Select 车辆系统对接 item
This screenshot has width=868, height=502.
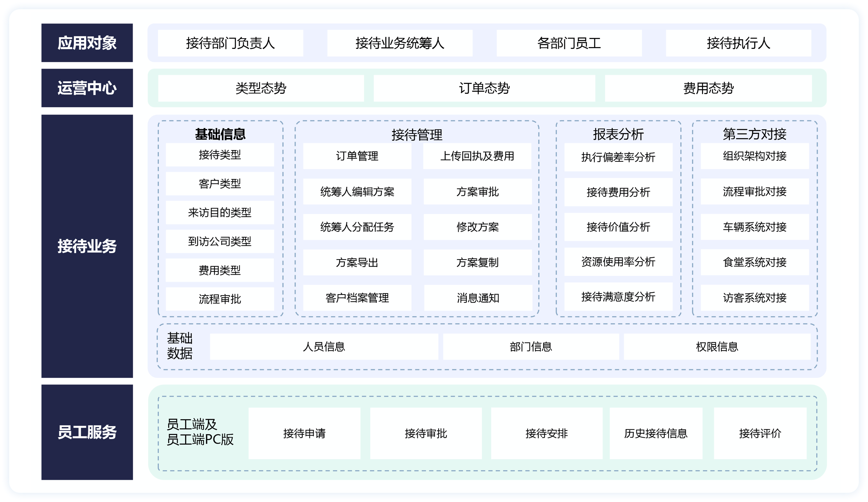(x=755, y=227)
